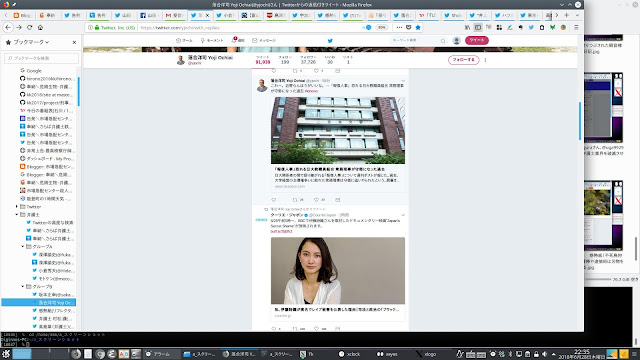Screen dimensions: 640x360
Task: Open the Firefox Home button
Action: tap(40, 27)
